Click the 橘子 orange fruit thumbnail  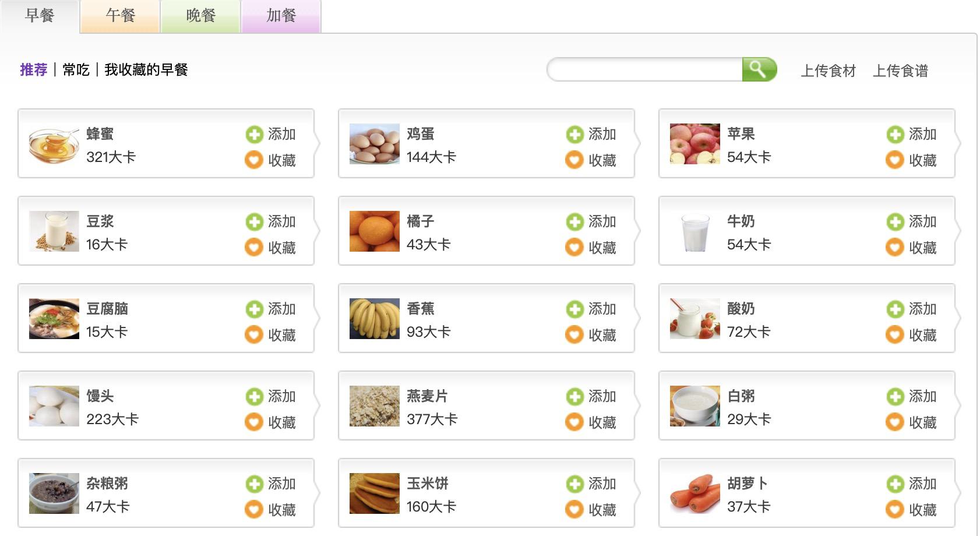pos(374,231)
